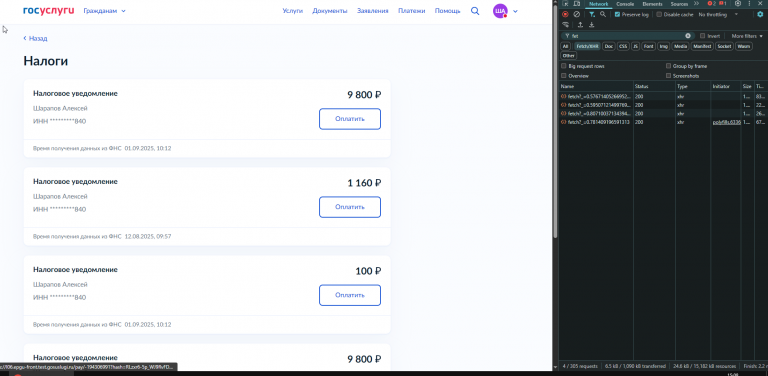Expand profile menu chevron beside avatar
Screen dimensions: 768x376
(515, 11)
